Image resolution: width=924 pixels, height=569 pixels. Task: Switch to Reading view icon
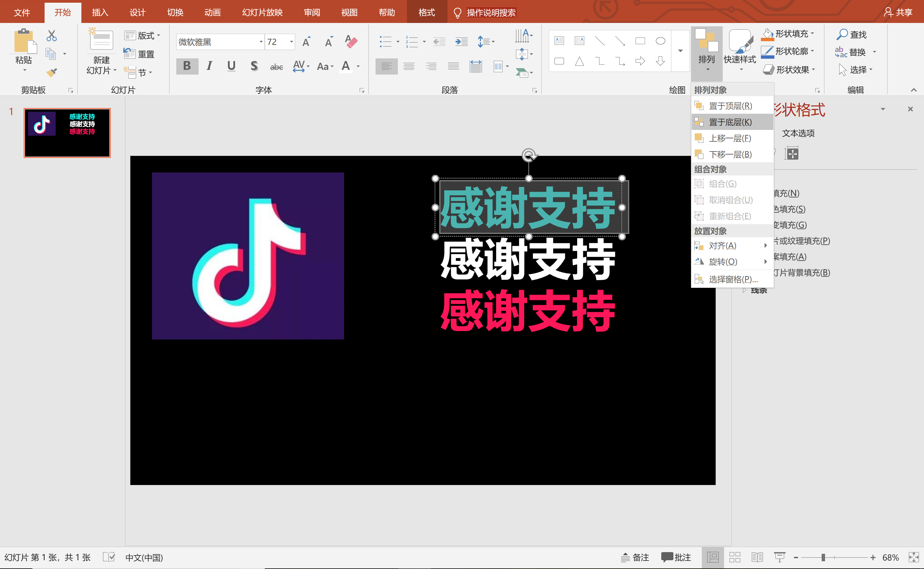tap(757, 557)
